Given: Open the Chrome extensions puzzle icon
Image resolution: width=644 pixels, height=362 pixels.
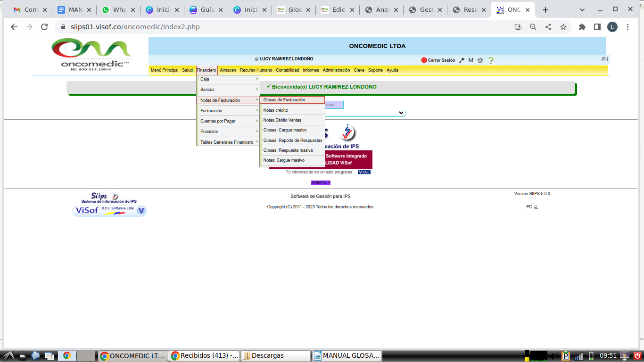Looking at the screenshot, I should pos(582,27).
